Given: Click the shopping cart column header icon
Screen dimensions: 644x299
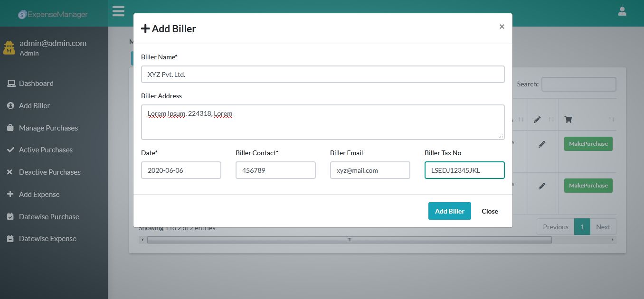Looking at the screenshot, I should point(568,120).
